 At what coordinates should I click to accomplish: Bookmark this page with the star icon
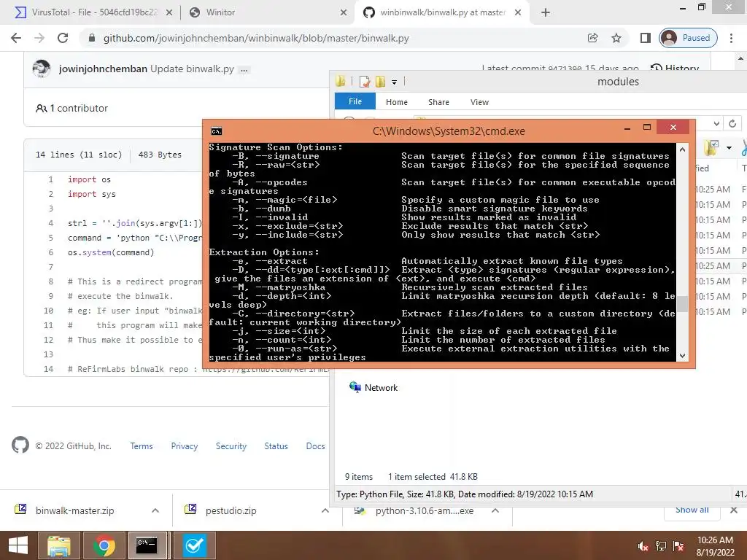[616, 38]
